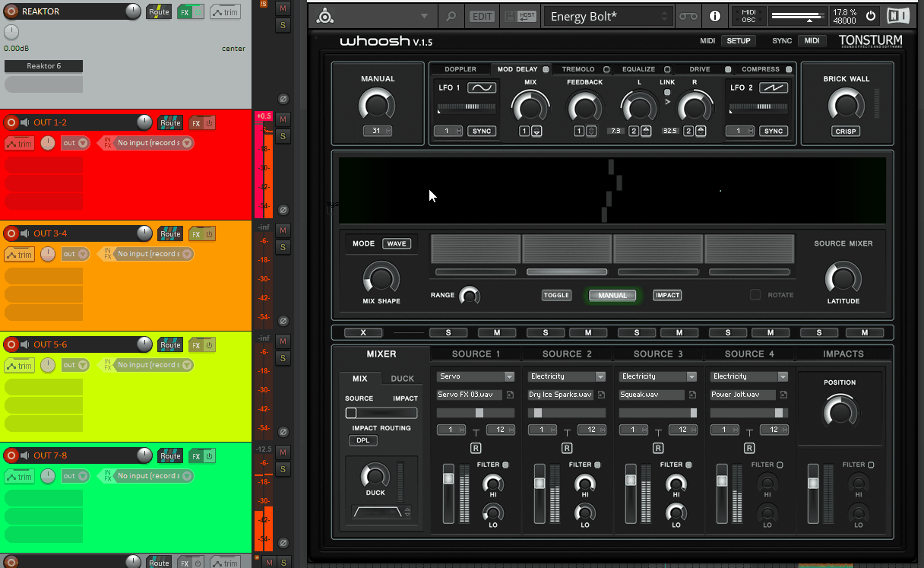The width and height of the screenshot is (924, 568).
Task: Click the record arm icon on OUT 1-2
Action: [x=11, y=122]
